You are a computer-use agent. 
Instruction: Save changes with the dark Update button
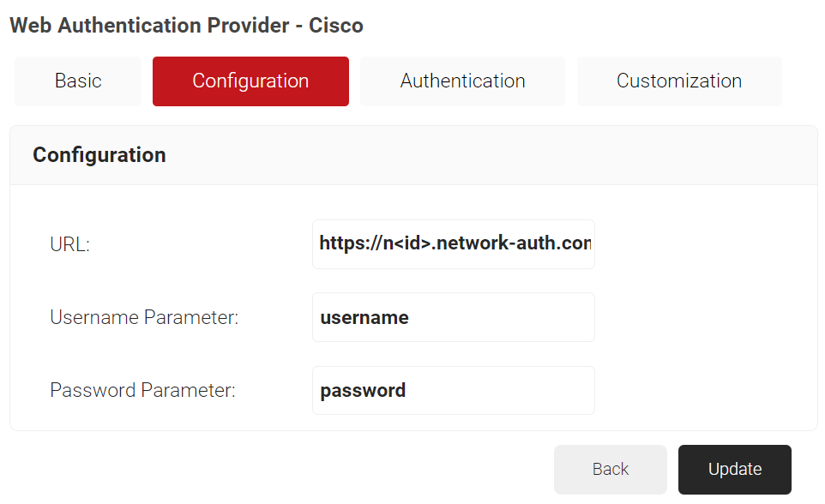734,469
